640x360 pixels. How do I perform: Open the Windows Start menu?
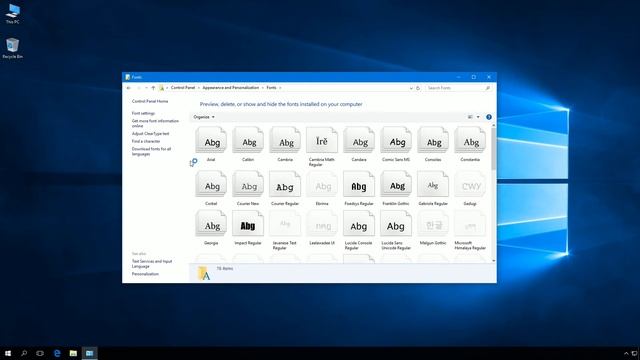(8, 353)
